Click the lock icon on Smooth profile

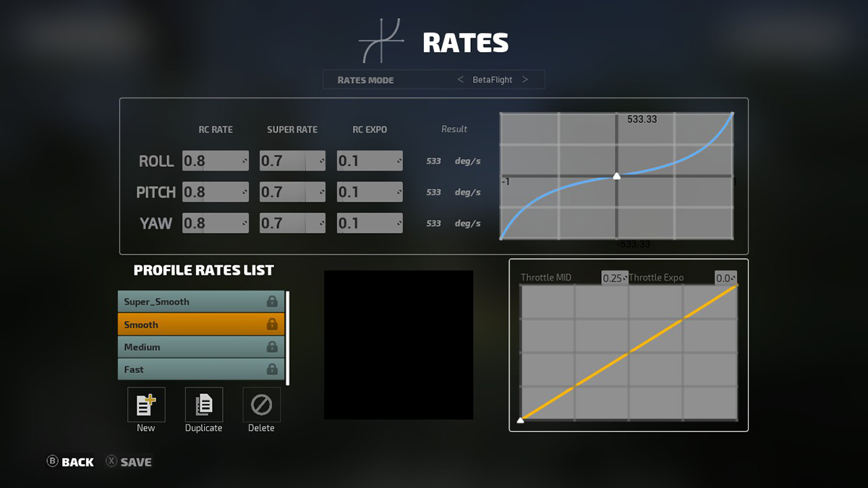[272, 324]
